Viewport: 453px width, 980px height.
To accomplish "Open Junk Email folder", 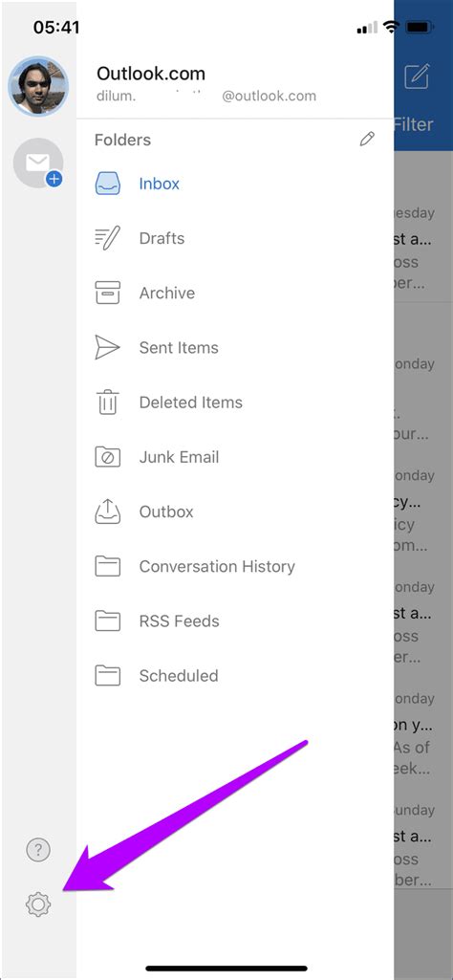I will tap(235, 457).
